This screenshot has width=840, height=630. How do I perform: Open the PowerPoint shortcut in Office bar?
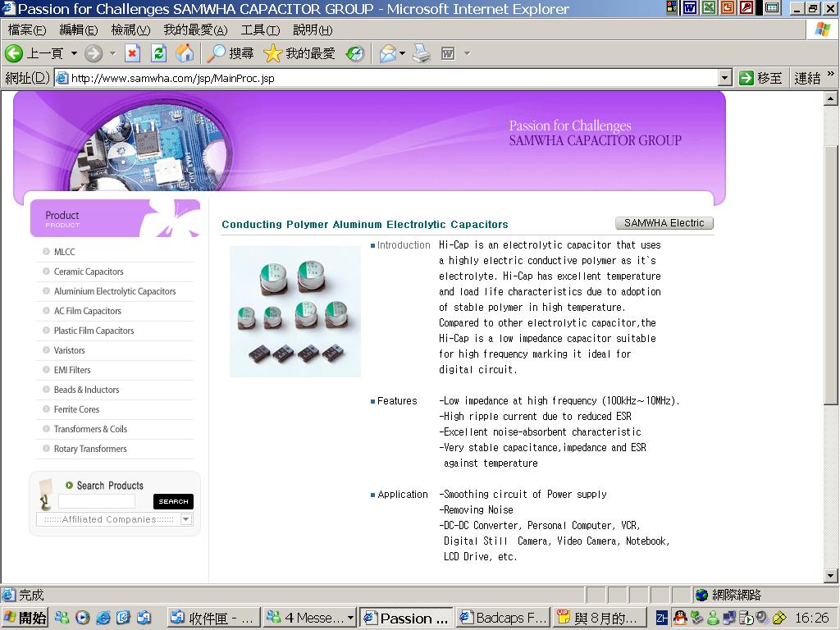coord(728,7)
